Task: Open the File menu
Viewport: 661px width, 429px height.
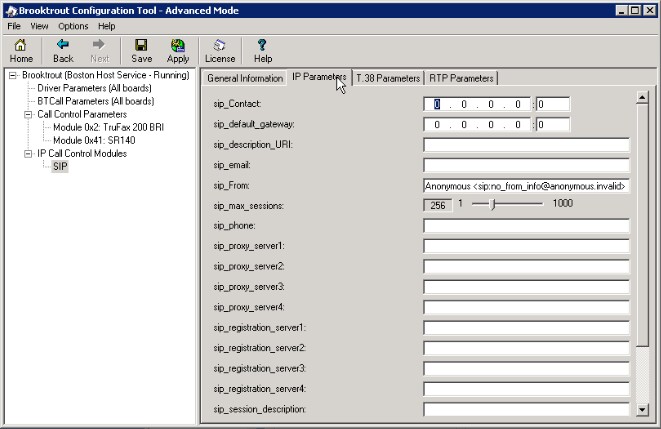Action: pyautogui.click(x=14, y=26)
